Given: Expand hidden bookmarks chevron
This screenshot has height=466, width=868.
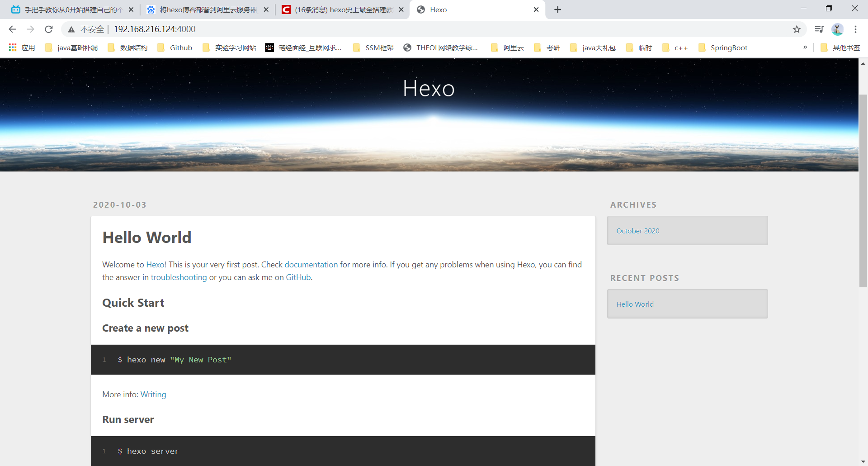Looking at the screenshot, I should click(805, 47).
